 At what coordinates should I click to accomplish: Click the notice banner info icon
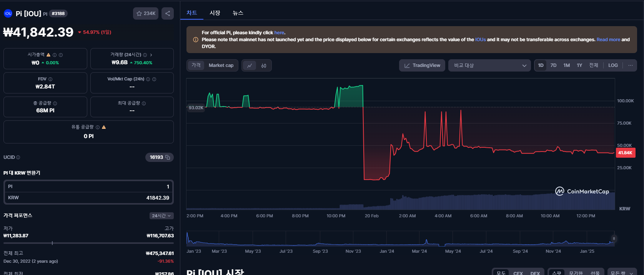[196, 40]
